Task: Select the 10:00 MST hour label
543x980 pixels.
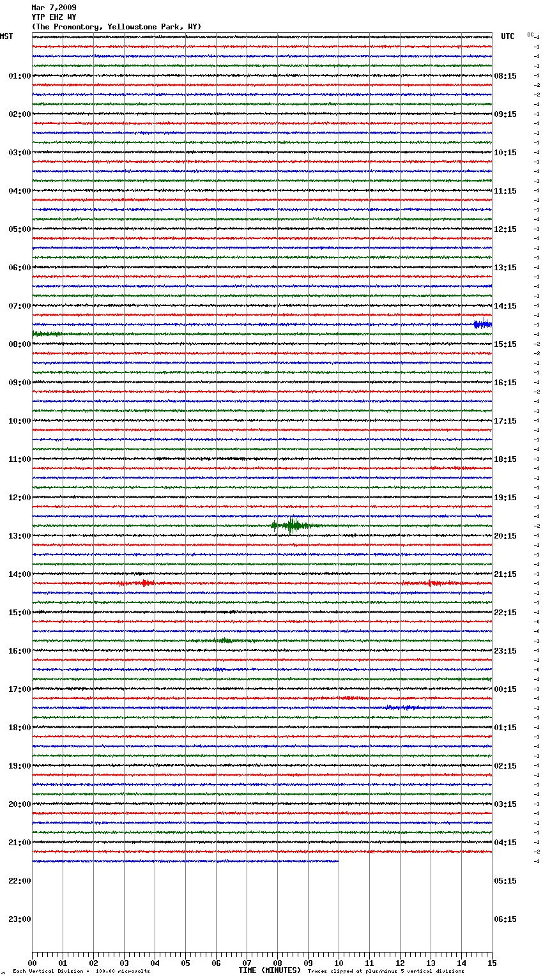Action: (20, 421)
